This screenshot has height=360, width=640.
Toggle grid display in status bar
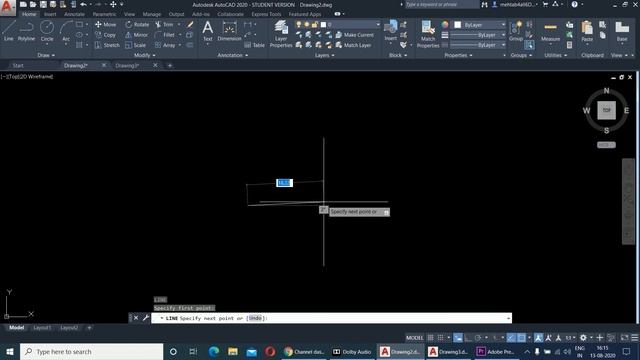coord(430,338)
